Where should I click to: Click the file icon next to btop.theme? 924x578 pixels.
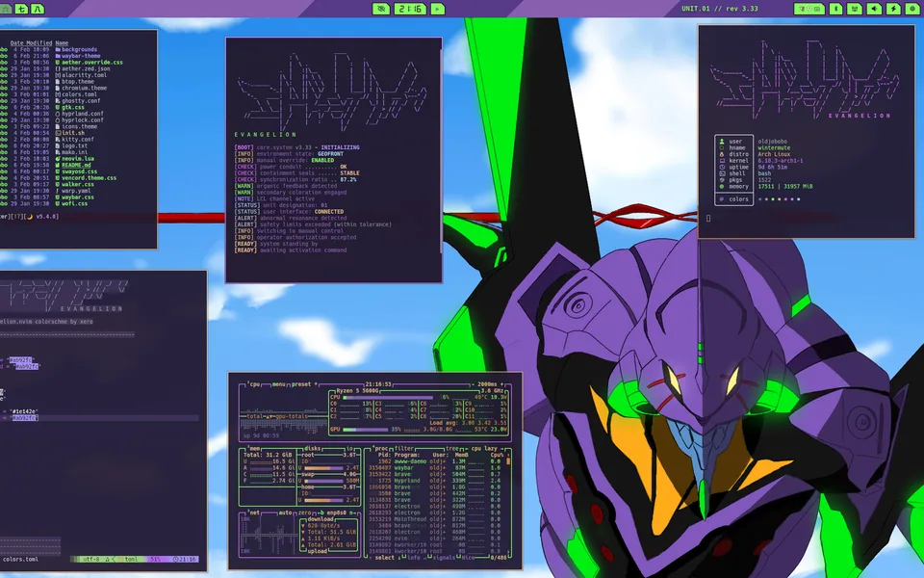coord(58,81)
